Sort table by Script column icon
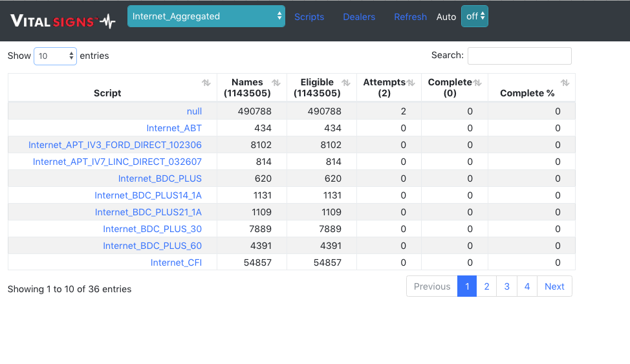Image resolution: width=630 pixels, height=364 pixels. (x=206, y=83)
